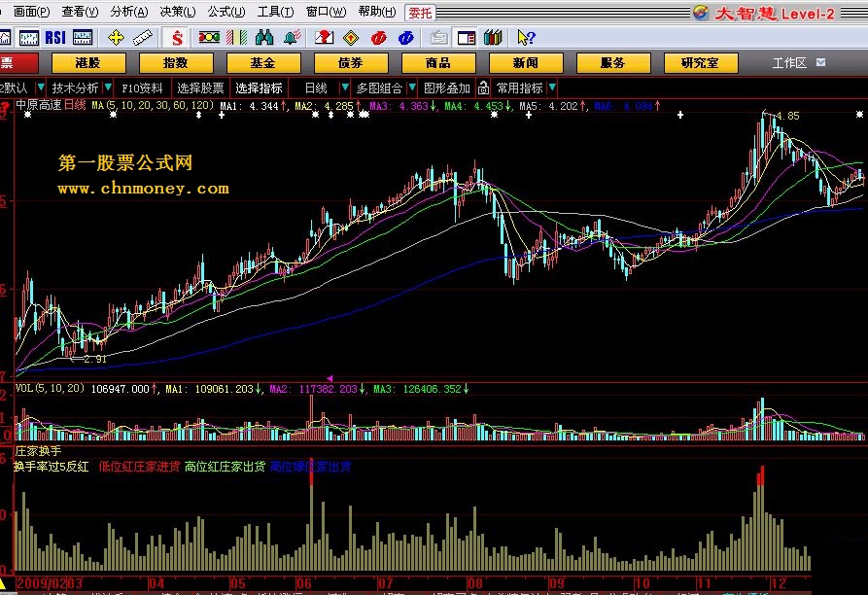Click the 多图组合 button
Image resolution: width=868 pixels, height=595 pixels.
point(379,88)
